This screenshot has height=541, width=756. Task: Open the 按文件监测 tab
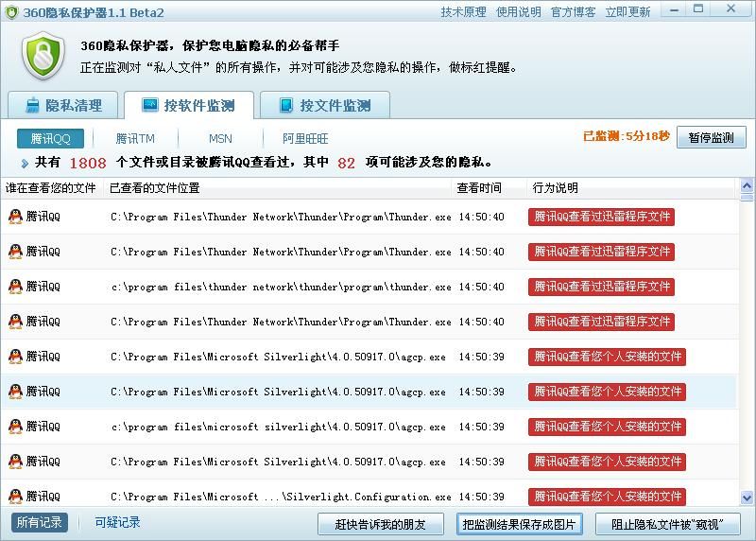(325, 105)
